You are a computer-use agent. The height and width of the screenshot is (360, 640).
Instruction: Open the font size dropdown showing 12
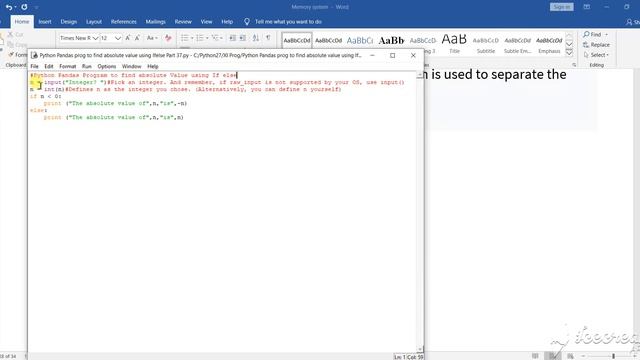(118, 38)
